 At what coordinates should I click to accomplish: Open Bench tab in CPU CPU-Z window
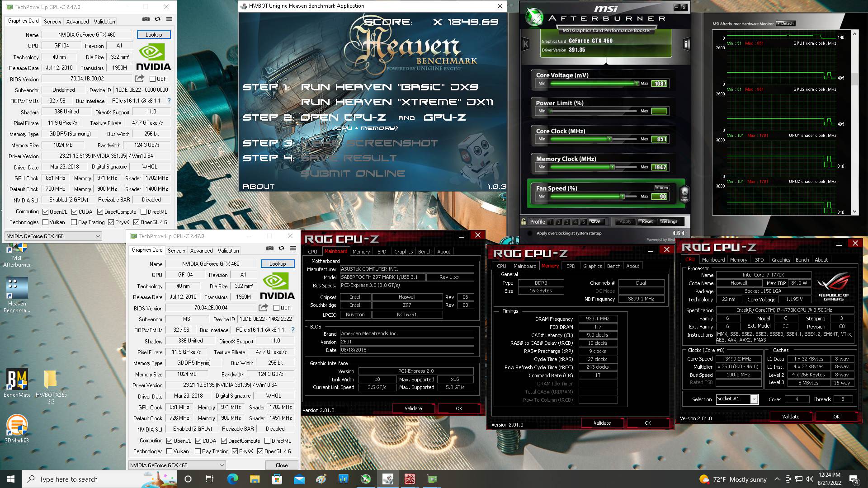click(802, 260)
